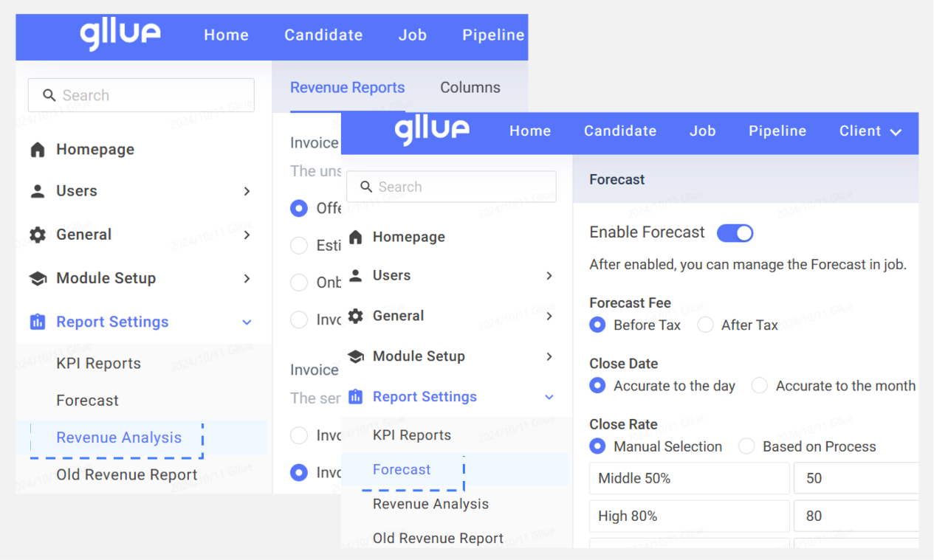Expand the Users section chevron in front sidebar
This screenshot has height=560, width=934.
[549, 276]
